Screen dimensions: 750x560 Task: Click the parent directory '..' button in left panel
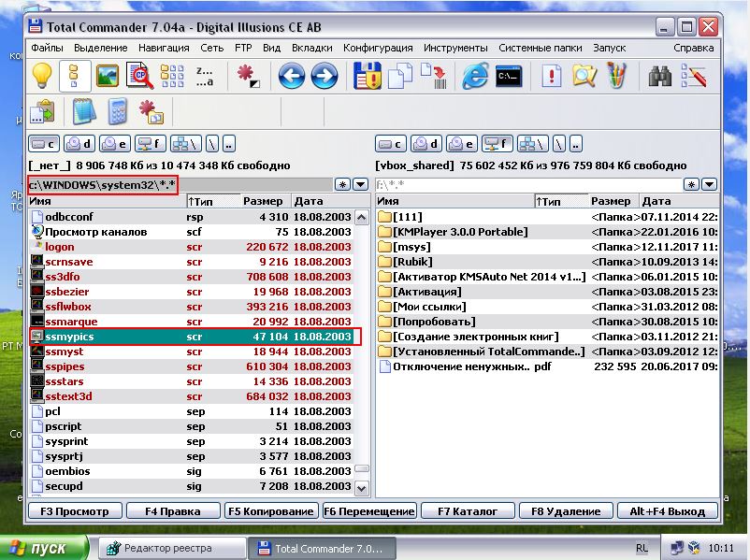(229, 144)
